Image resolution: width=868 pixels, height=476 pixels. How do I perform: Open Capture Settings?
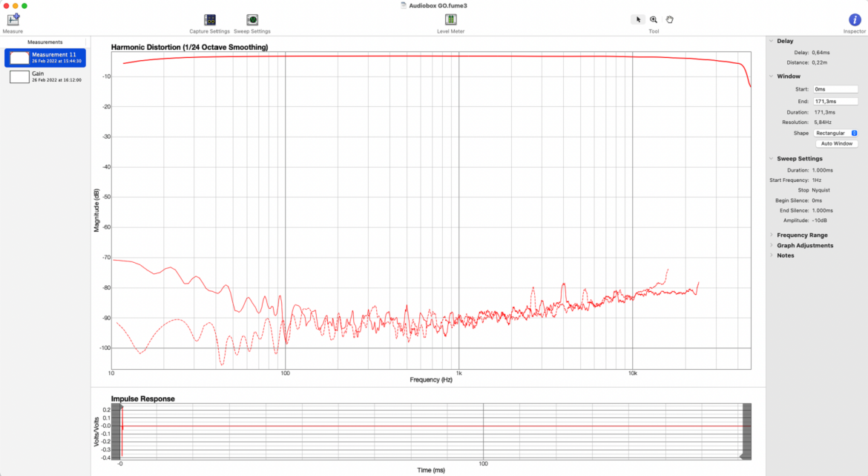point(210,20)
